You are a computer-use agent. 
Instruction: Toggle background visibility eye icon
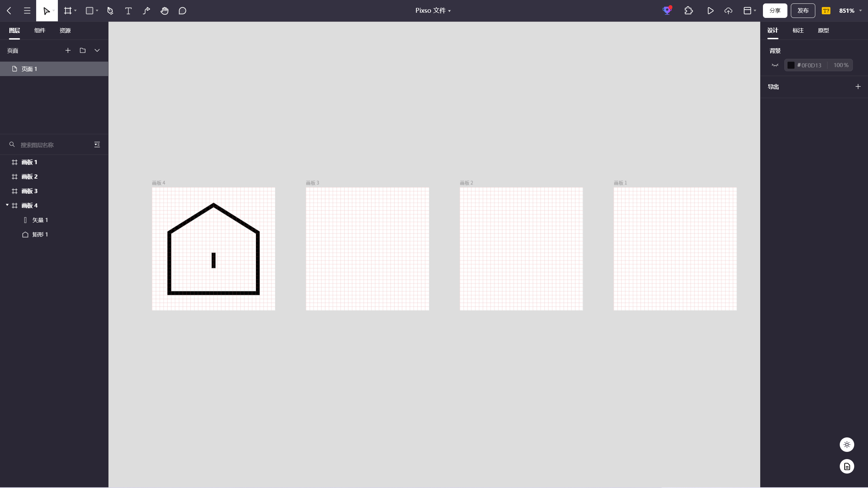point(775,65)
